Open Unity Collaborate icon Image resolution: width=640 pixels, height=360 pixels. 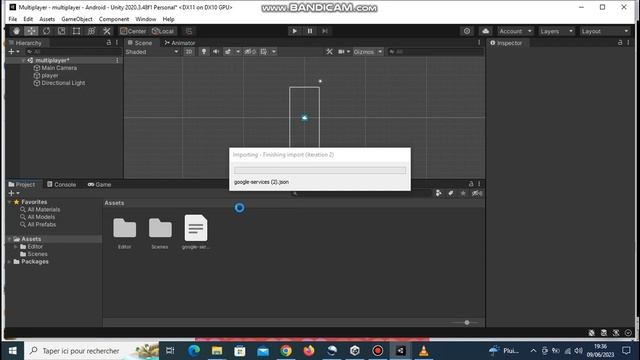(x=467, y=31)
